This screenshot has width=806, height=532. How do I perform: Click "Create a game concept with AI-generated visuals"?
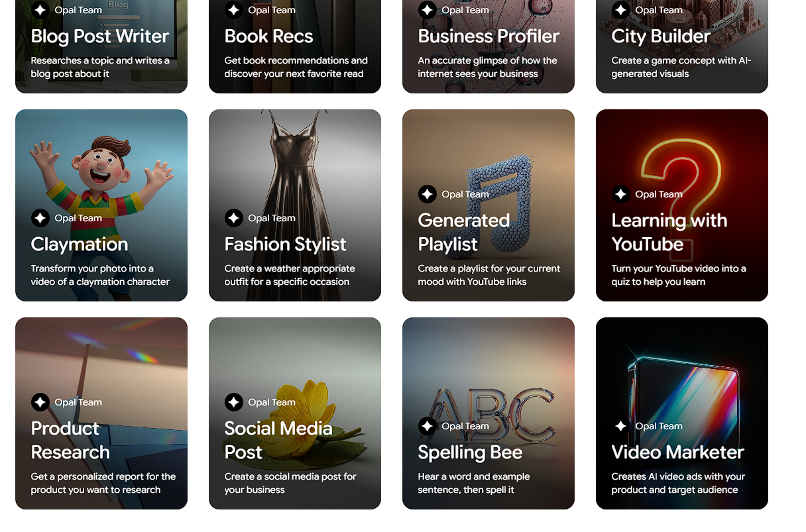681,67
